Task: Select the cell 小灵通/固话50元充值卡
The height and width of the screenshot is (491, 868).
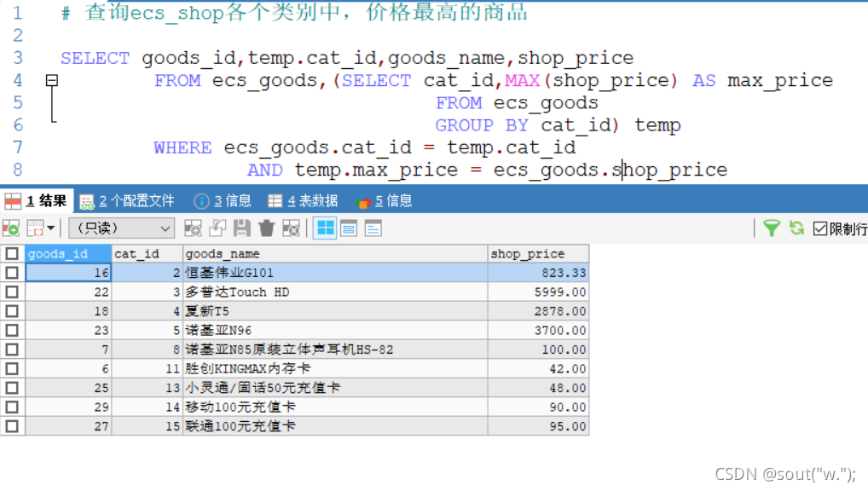Action: [x=335, y=388]
